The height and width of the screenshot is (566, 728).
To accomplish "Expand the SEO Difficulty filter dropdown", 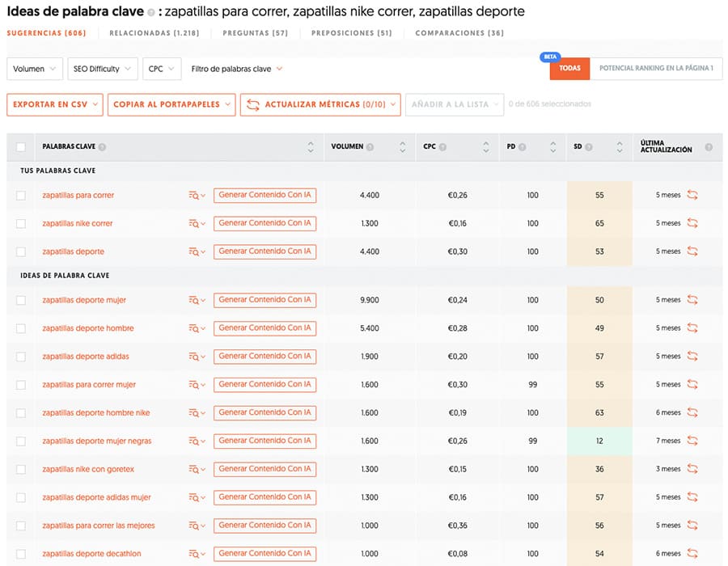I will click(x=103, y=69).
